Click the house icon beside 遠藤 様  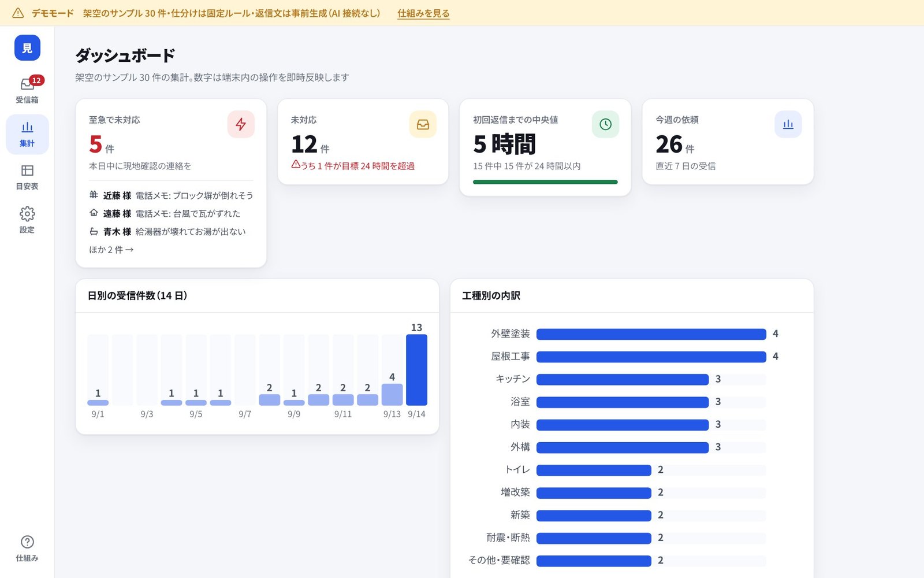tap(94, 213)
